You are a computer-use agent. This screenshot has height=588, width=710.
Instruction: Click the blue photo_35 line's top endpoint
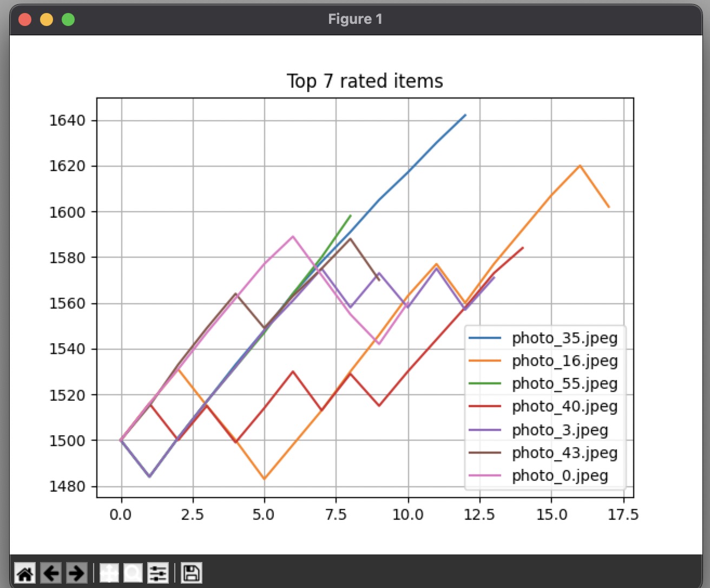[465, 115]
